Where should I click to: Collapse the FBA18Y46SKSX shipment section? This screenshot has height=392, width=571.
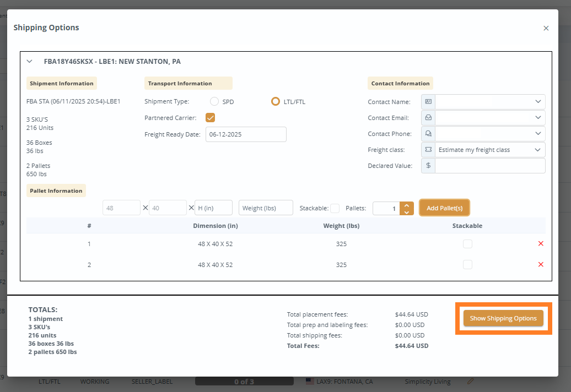[x=30, y=62]
